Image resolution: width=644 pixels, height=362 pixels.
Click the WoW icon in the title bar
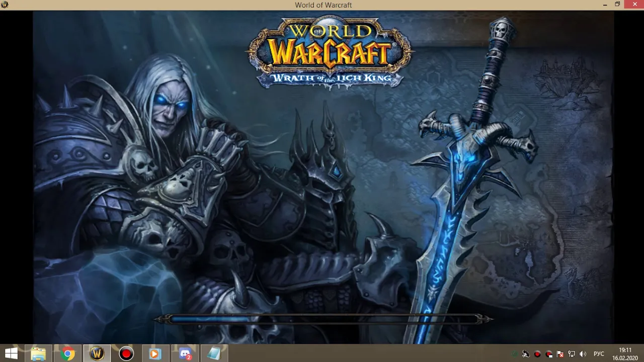5,5
